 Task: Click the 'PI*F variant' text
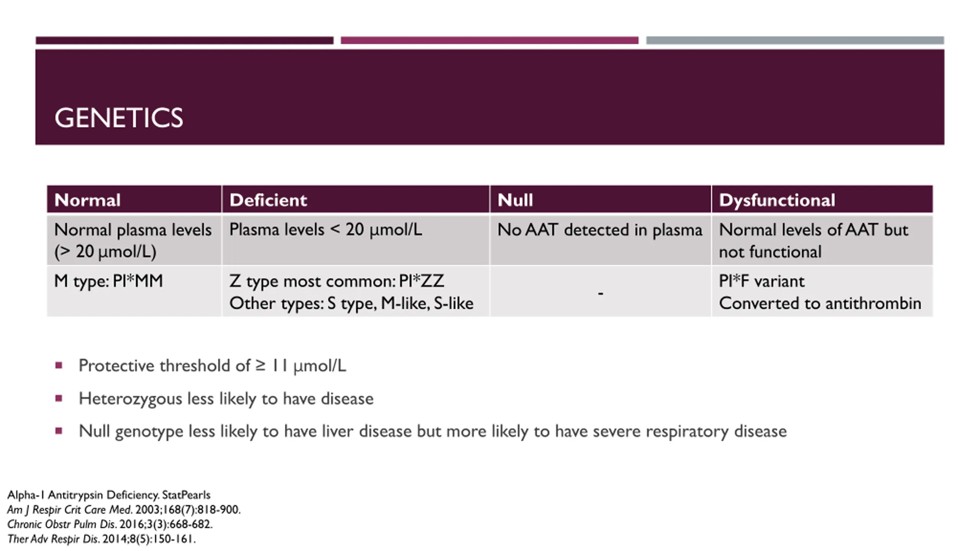pos(761,281)
